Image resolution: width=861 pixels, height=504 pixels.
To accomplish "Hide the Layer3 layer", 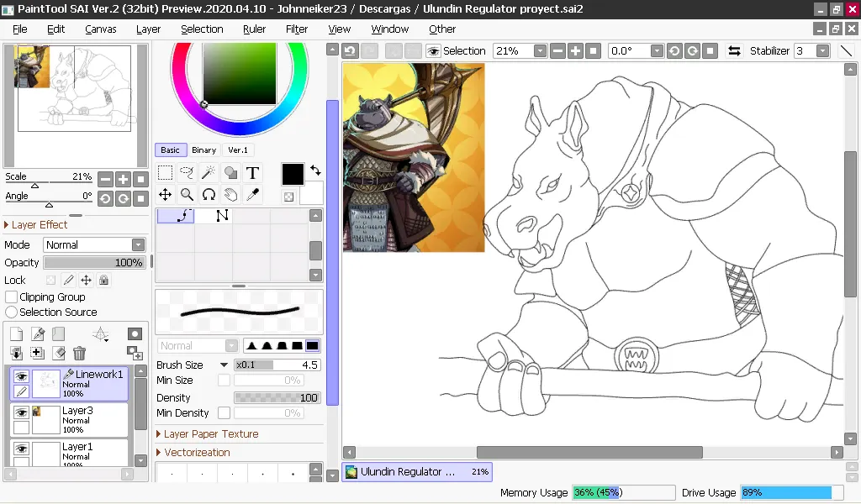I will (x=21, y=412).
